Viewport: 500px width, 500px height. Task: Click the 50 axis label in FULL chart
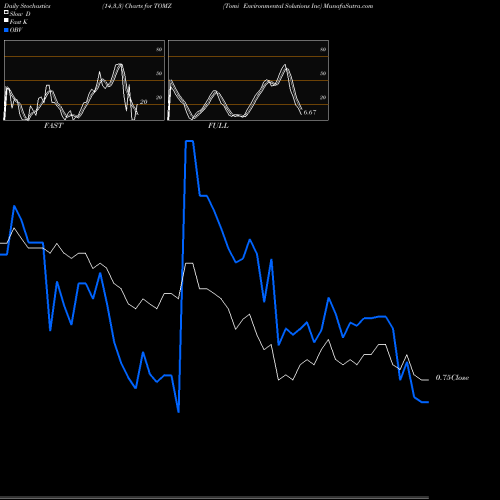click(x=323, y=73)
